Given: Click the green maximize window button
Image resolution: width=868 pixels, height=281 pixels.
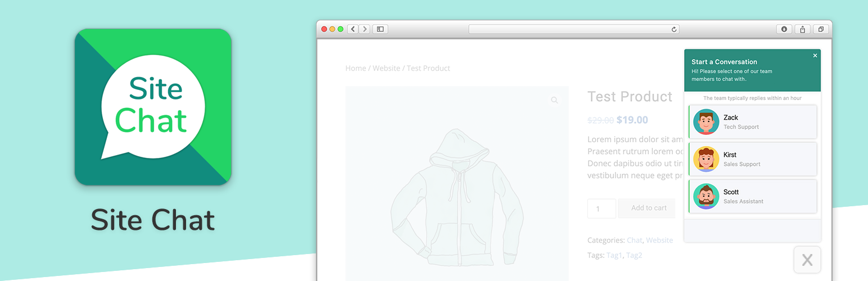Looking at the screenshot, I should click(340, 29).
